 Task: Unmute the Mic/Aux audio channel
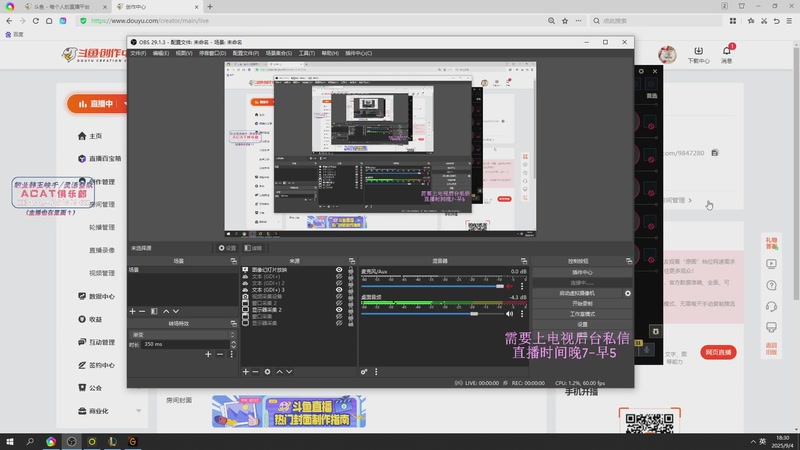click(509, 286)
